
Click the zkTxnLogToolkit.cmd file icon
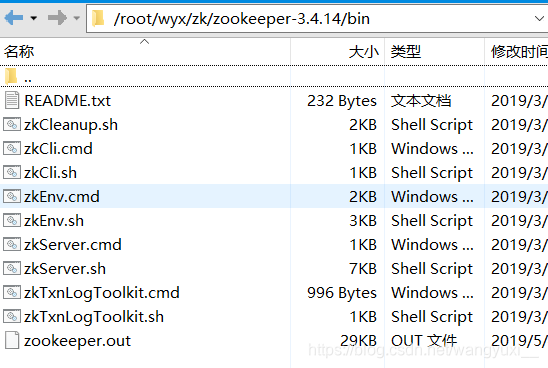(x=12, y=292)
